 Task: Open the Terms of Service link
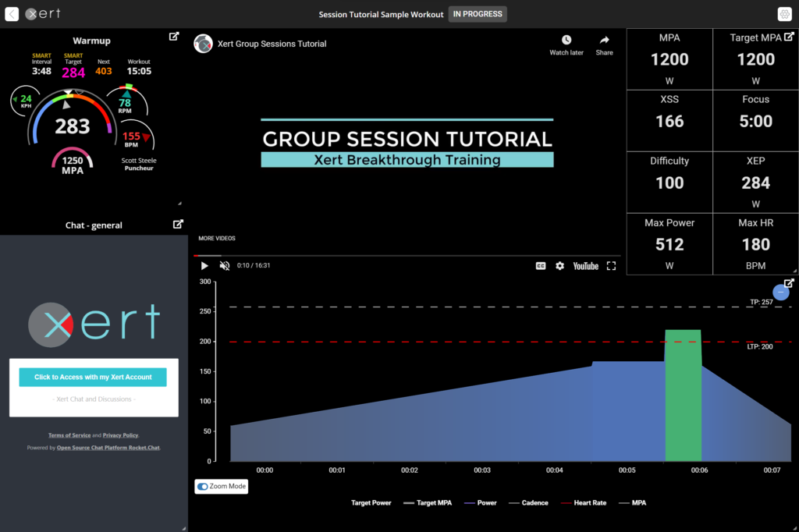coord(69,435)
